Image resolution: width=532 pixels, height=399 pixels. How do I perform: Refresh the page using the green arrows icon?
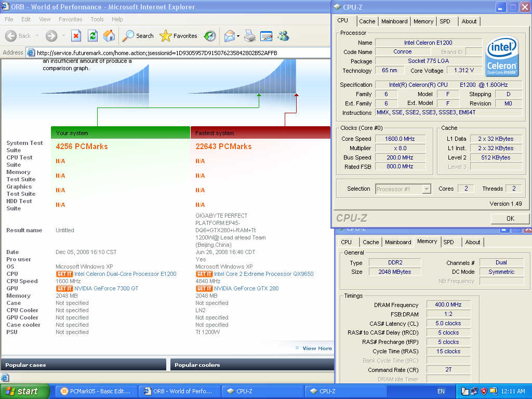point(92,36)
